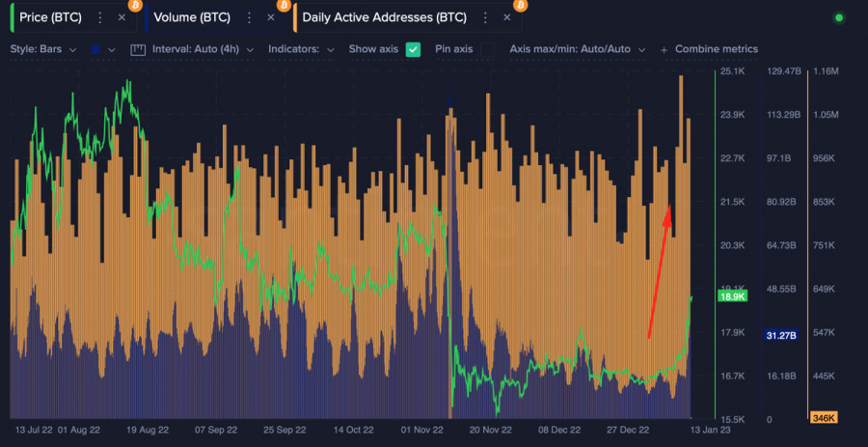
Task: Open the Price (BTC) three-dot options menu
Action: pos(99,17)
